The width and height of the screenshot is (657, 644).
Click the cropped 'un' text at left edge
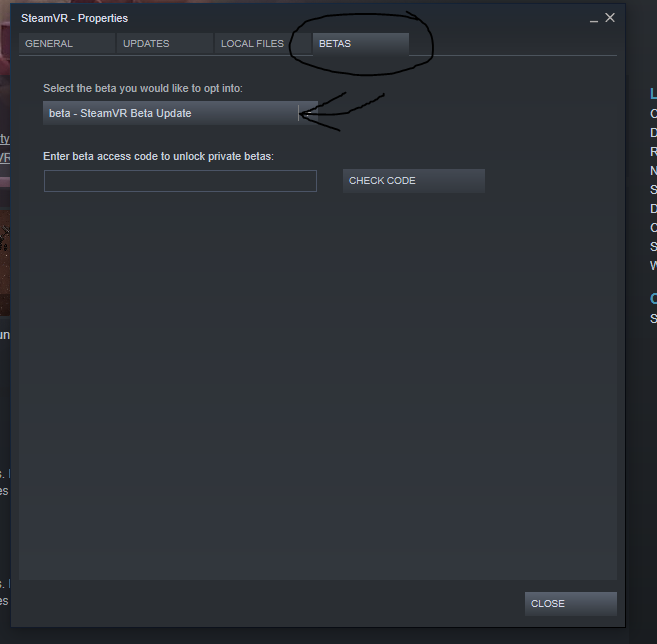(x=5, y=335)
